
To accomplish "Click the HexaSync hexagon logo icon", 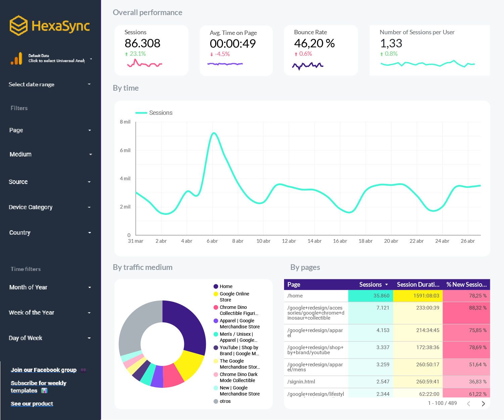I will point(18,26).
